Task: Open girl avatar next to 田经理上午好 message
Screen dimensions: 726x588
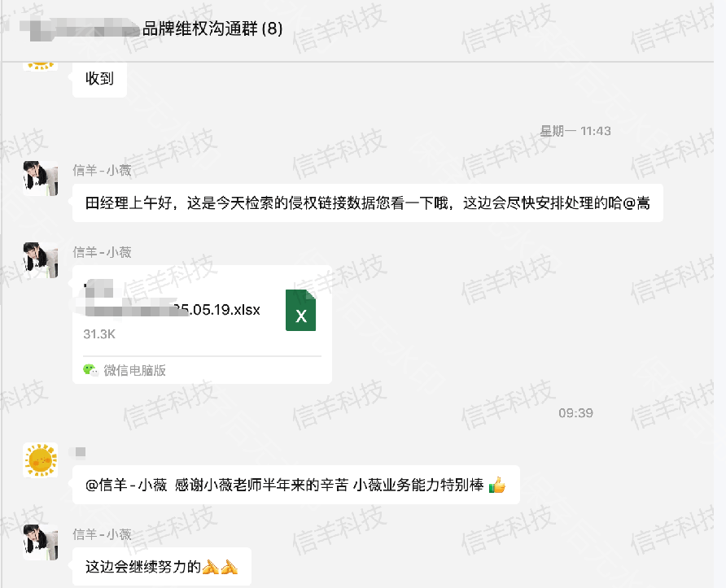Action: pos(41,178)
